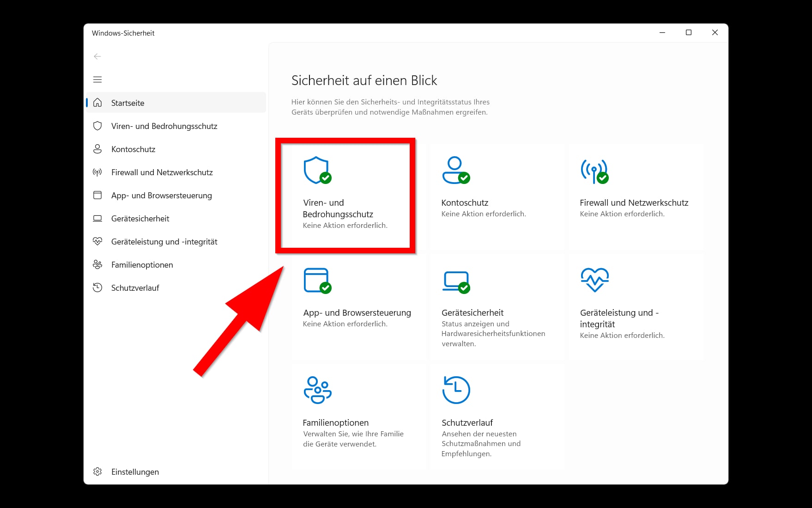
Task: Open Kontoschutz from the sidebar
Action: tap(176, 149)
